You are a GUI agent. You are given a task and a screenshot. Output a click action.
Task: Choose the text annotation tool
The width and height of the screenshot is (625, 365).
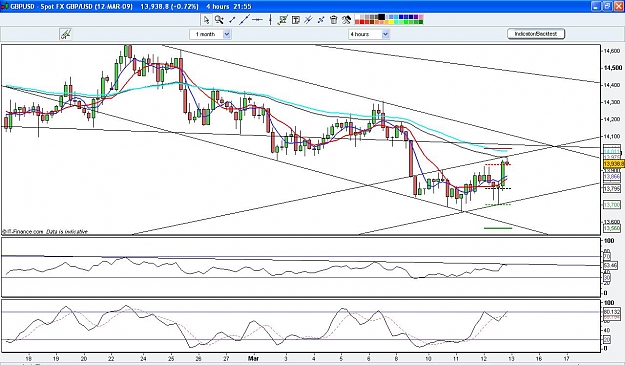tap(296, 20)
